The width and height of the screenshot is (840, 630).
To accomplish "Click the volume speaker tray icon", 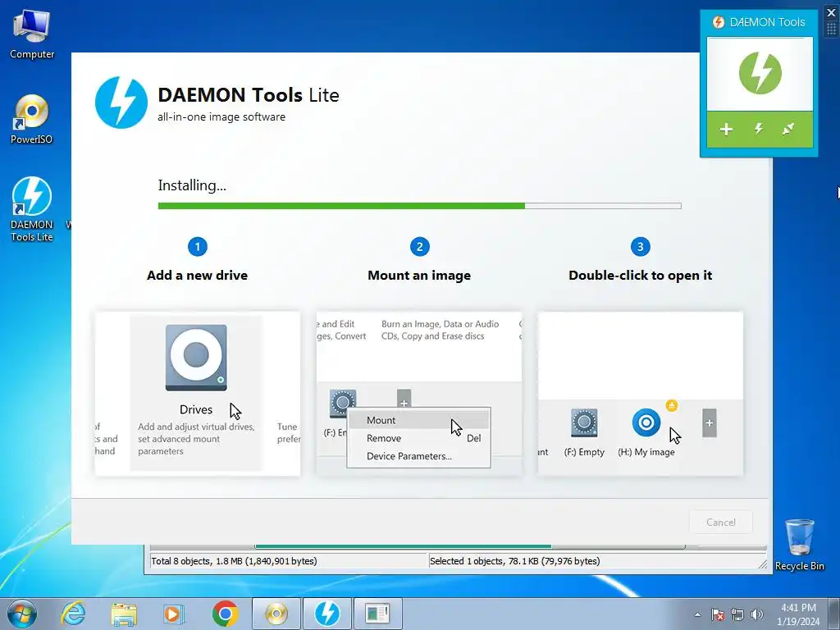I will click(757, 614).
